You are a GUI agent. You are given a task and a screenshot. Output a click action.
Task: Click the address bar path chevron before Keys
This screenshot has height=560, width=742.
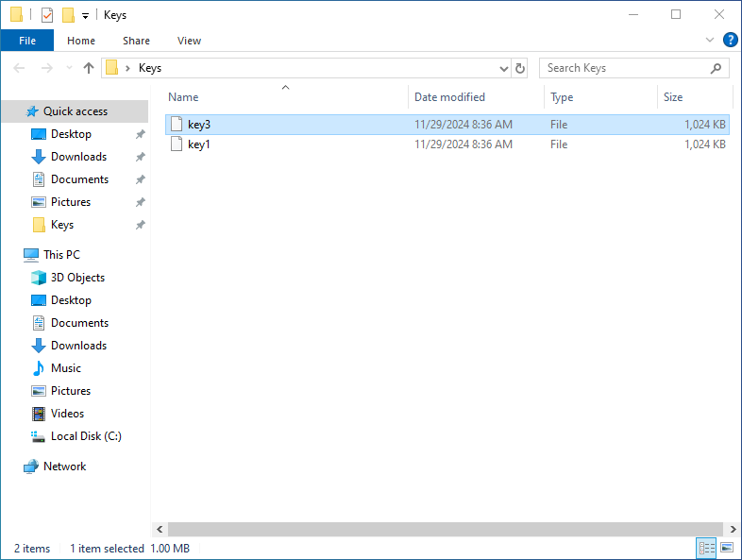(x=127, y=69)
